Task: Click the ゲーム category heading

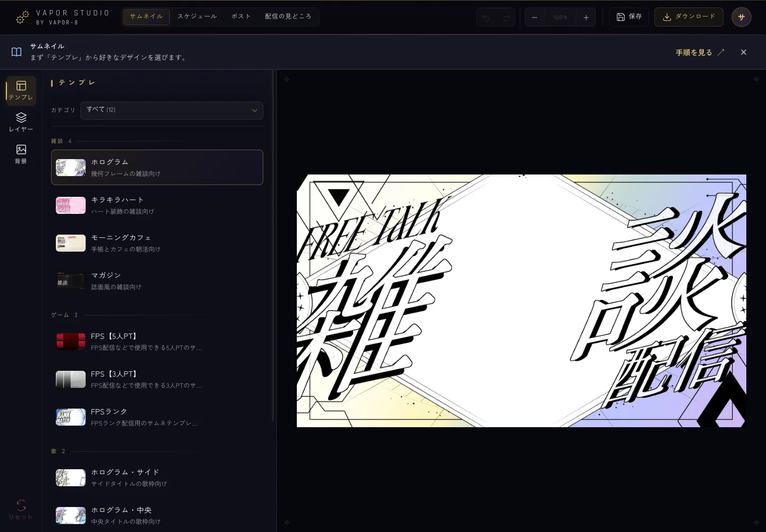Action: (60, 315)
